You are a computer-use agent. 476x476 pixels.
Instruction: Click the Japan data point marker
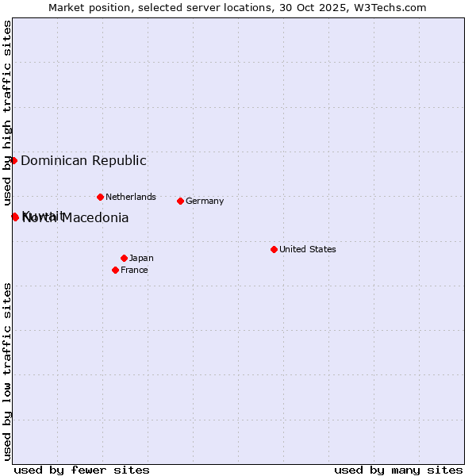(x=124, y=258)
